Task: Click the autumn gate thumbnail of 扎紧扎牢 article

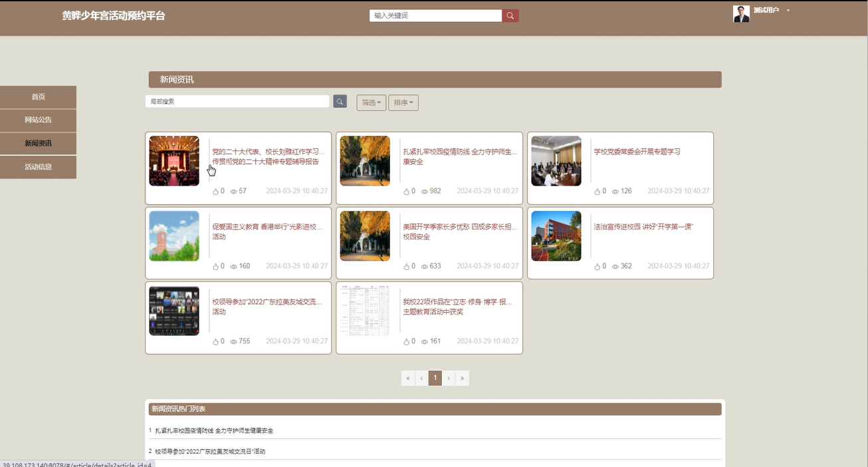Action: coord(365,161)
